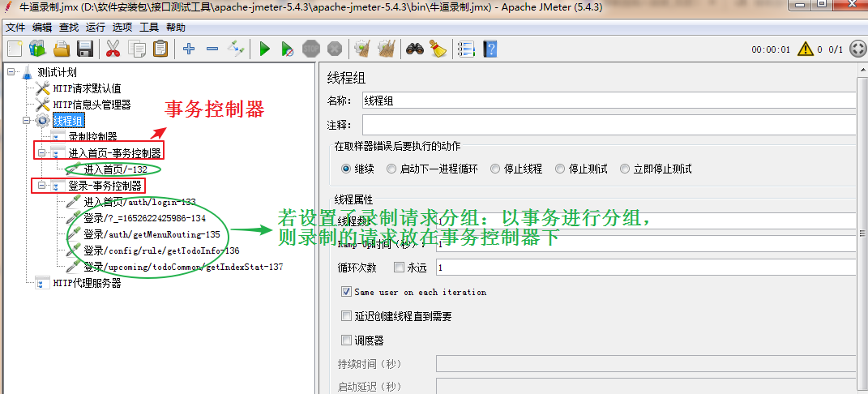This screenshot has height=394, width=868.
Task: Select 登录/auth/getMenuRouting-135 sampler
Action: (152, 234)
